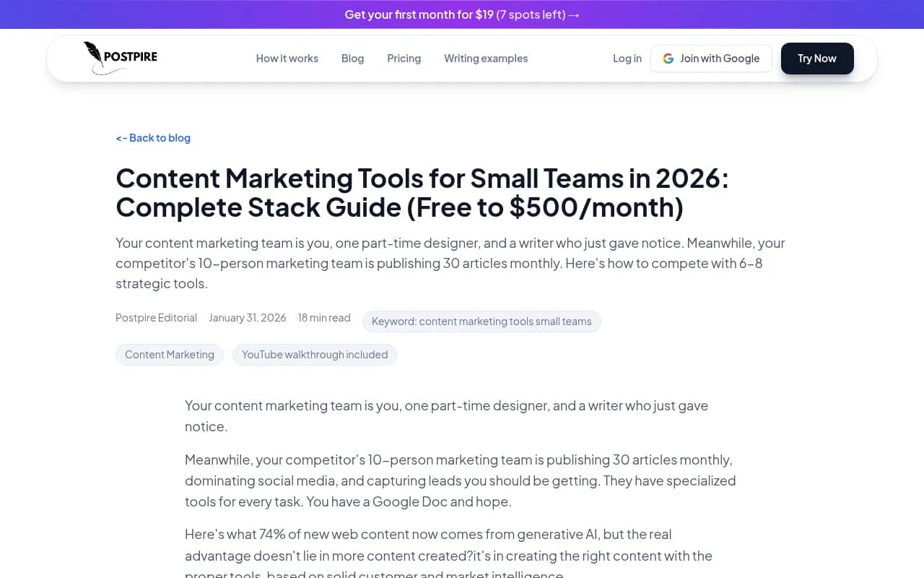Open the Pricing page
This screenshot has width=924, height=578.
(404, 59)
